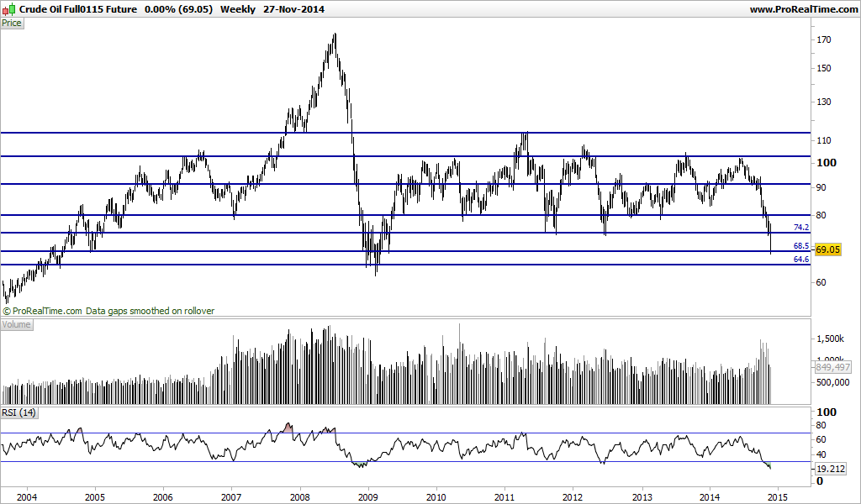The image size is (861, 504).
Task: Click the 2010 label on time axis
Action: (x=436, y=497)
